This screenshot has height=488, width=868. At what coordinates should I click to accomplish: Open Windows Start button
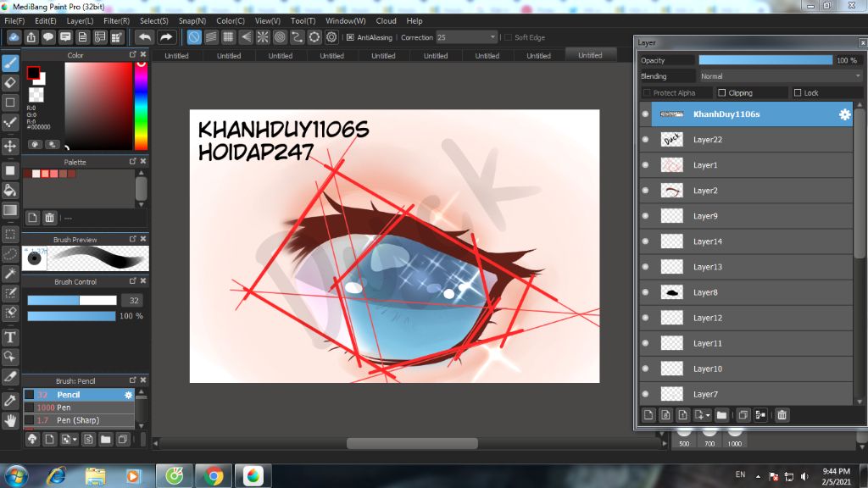pos(15,476)
